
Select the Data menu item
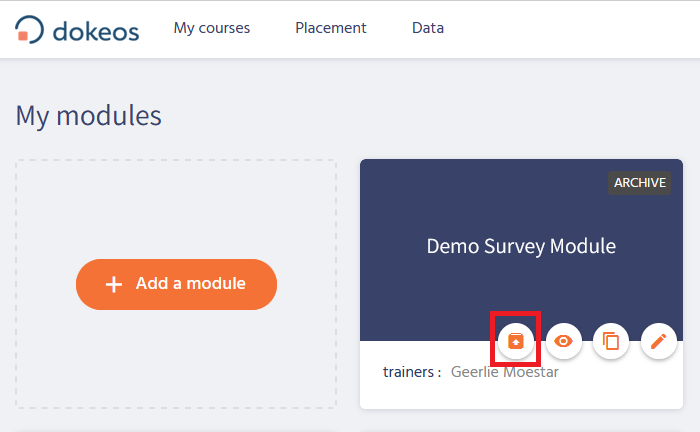click(x=428, y=28)
